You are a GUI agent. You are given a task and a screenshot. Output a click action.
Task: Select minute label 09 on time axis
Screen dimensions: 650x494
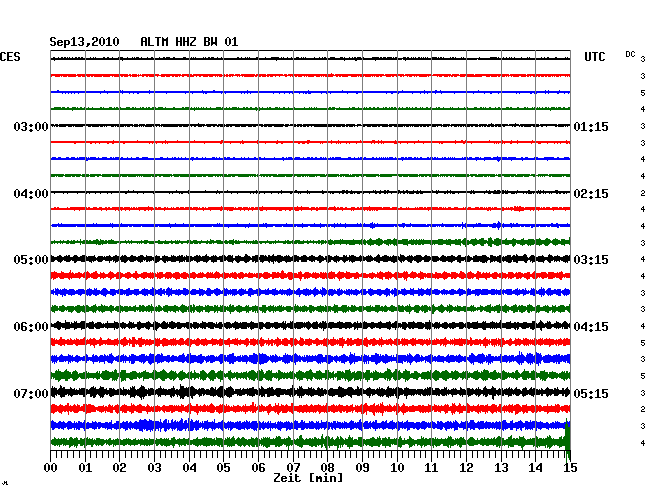pyautogui.click(x=362, y=467)
